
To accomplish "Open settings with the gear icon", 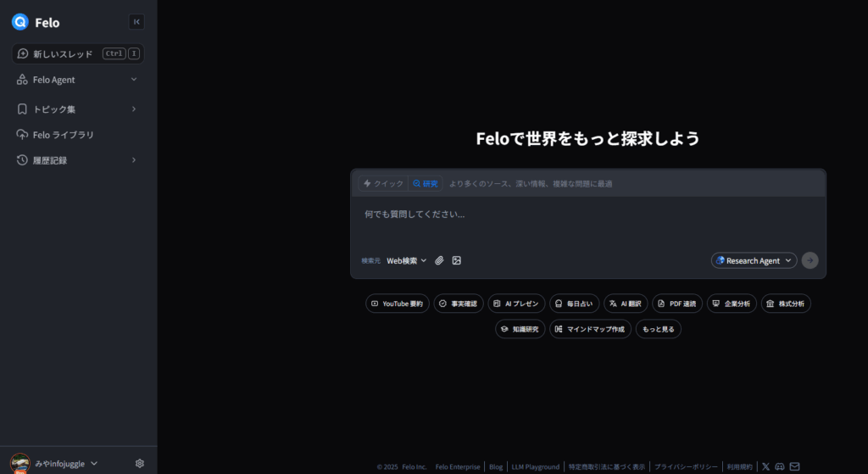I will coord(140,464).
